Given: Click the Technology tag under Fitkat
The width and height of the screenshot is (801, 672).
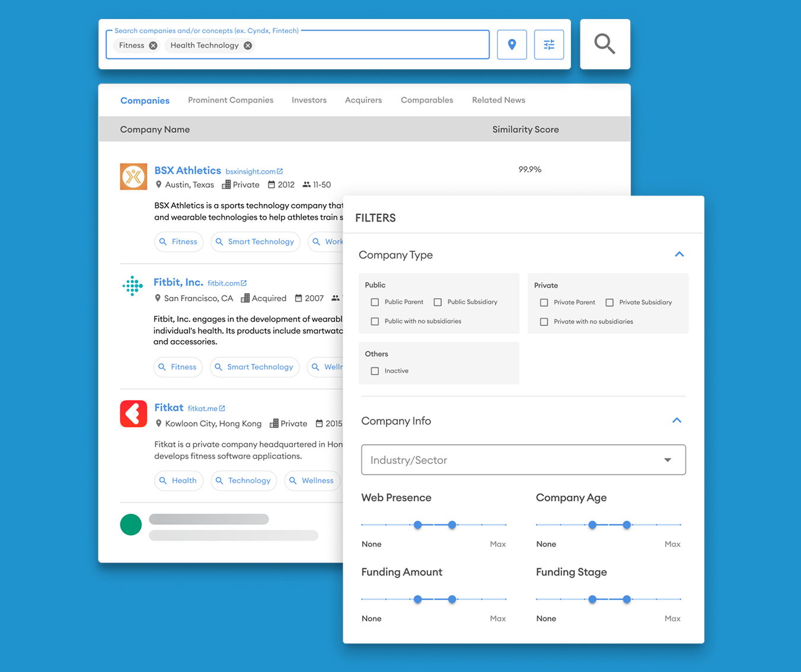Looking at the screenshot, I should tap(244, 481).
